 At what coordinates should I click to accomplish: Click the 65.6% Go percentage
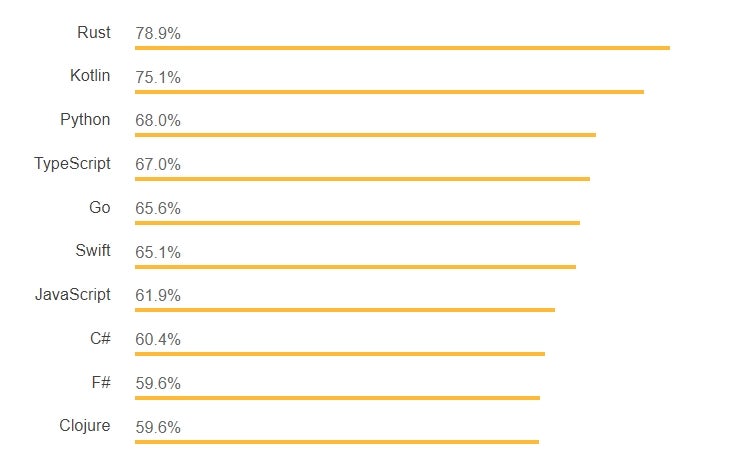click(x=158, y=208)
